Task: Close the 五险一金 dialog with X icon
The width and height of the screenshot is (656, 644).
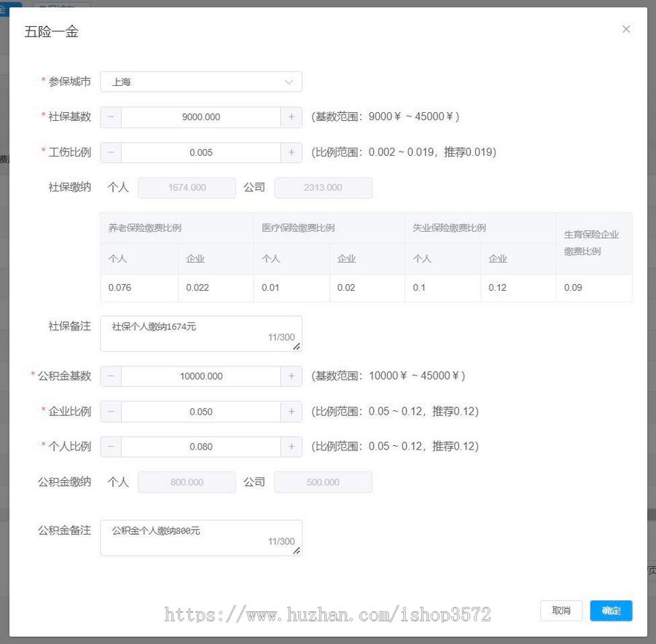Action: point(626,29)
